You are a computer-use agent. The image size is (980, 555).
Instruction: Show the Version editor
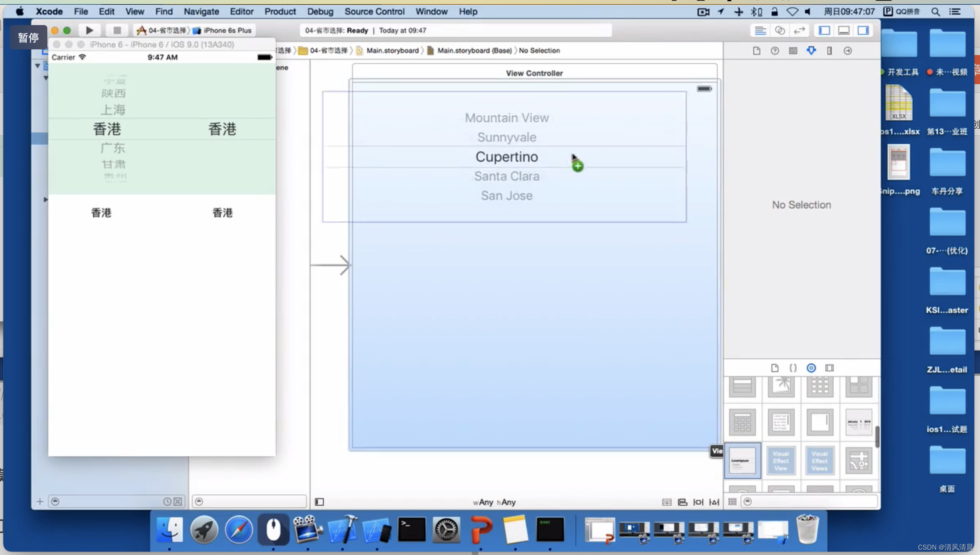pos(799,30)
